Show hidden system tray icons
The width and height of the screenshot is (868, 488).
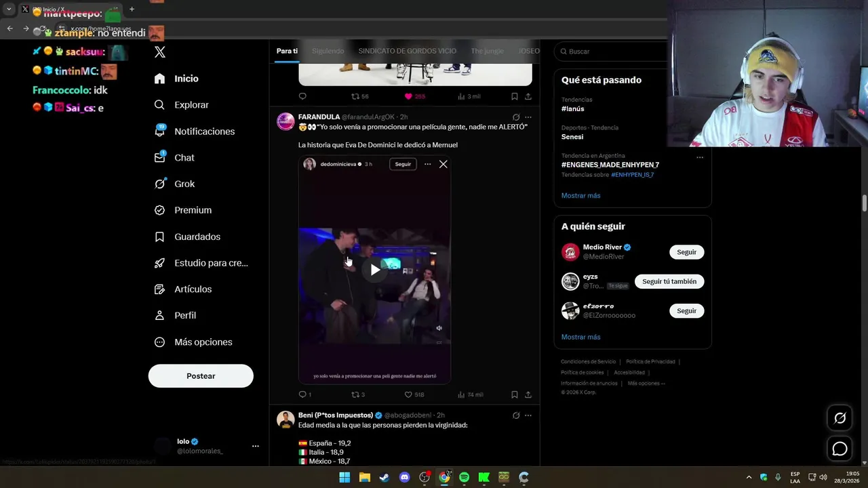[749, 477]
